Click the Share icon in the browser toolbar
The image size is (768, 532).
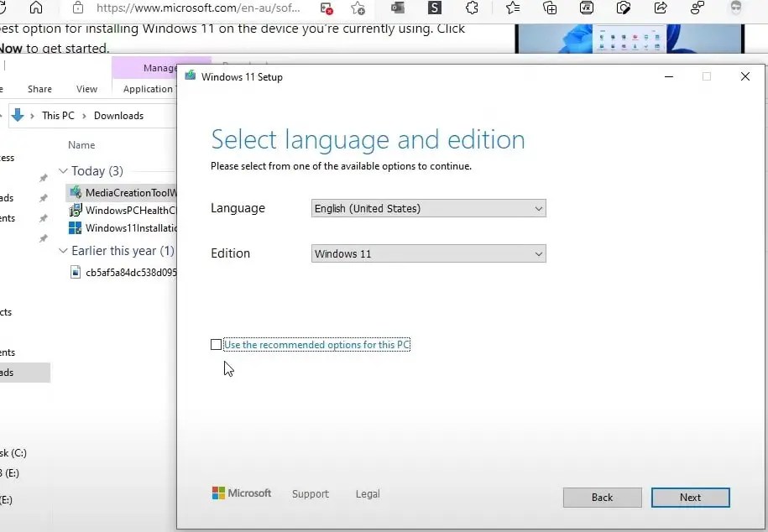point(661,9)
